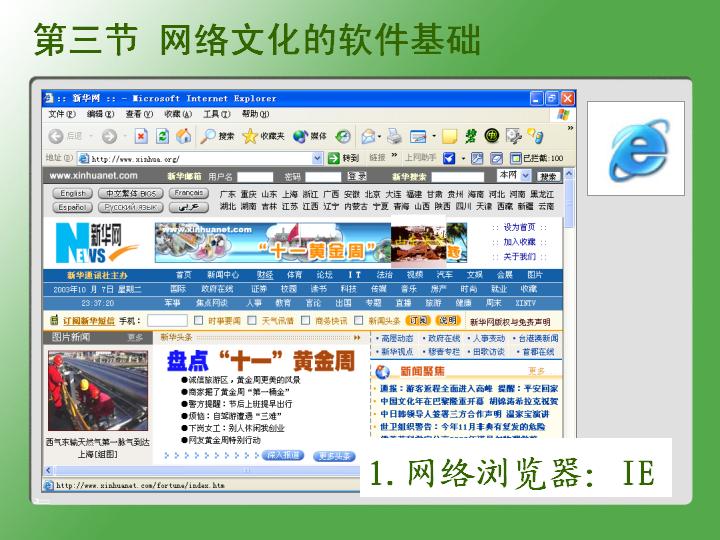
Task: Click the mobile phone subscribe icon
Action: pyautogui.click(x=54, y=320)
